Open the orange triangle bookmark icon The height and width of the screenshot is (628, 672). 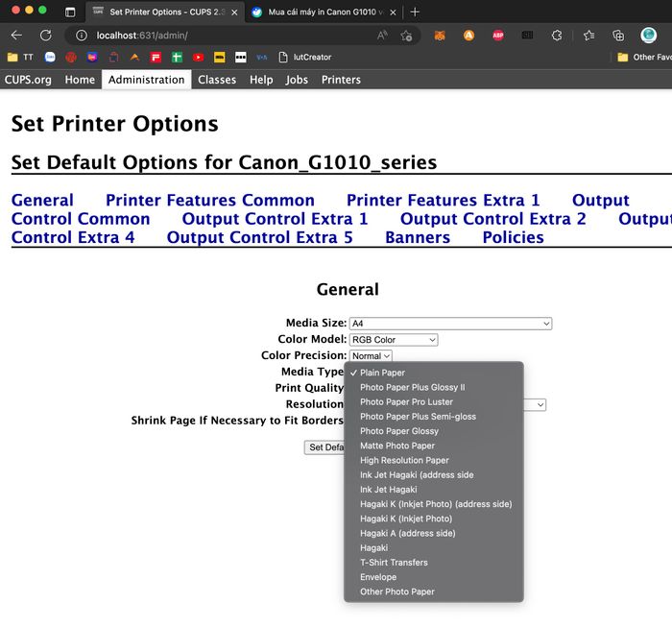(x=134, y=57)
